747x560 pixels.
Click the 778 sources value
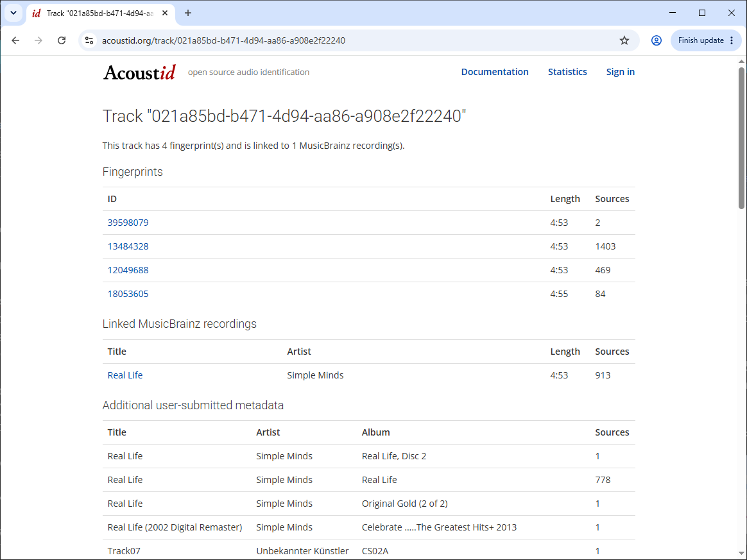click(x=603, y=480)
